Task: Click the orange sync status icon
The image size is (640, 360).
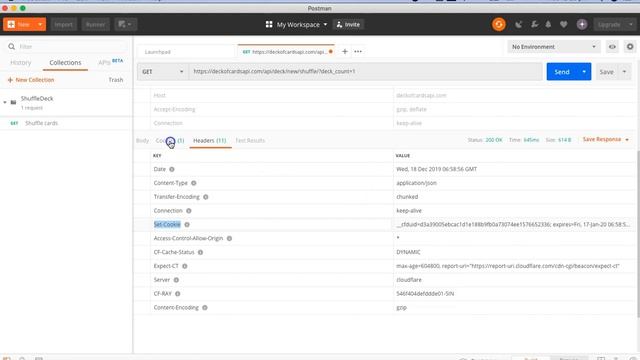Action: pos(498,24)
